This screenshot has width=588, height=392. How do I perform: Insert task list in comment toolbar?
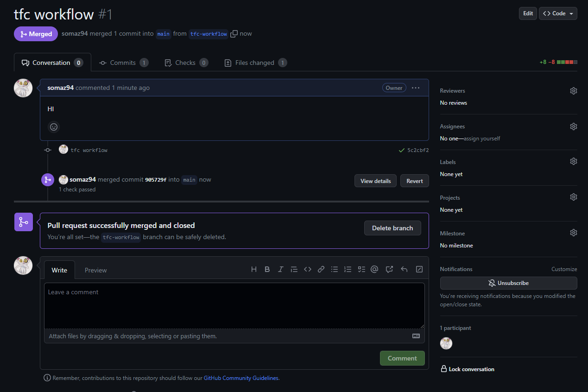coord(361,269)
